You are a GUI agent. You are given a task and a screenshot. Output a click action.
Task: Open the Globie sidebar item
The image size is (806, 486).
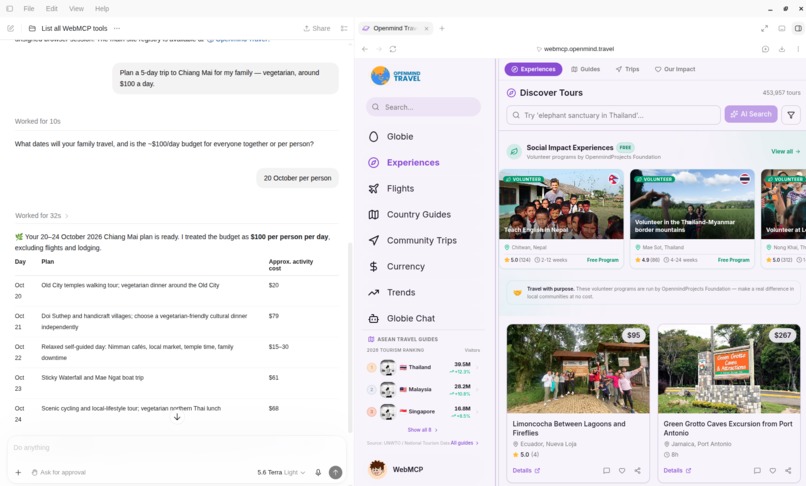[391, 136]
